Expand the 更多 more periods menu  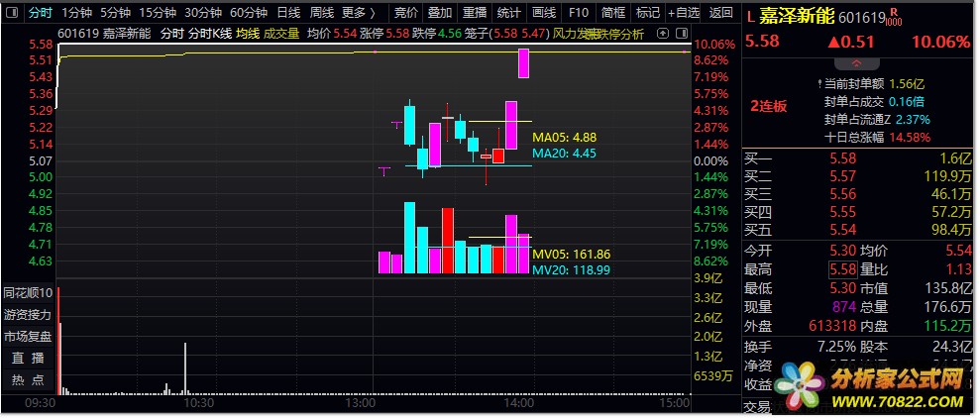[360, 13]
